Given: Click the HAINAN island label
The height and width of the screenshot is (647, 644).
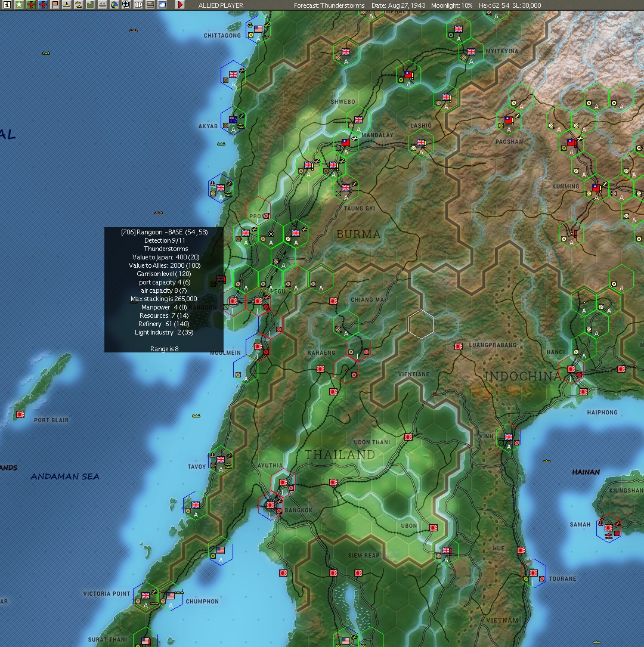Looking at the screenshot, I should 586,472.
